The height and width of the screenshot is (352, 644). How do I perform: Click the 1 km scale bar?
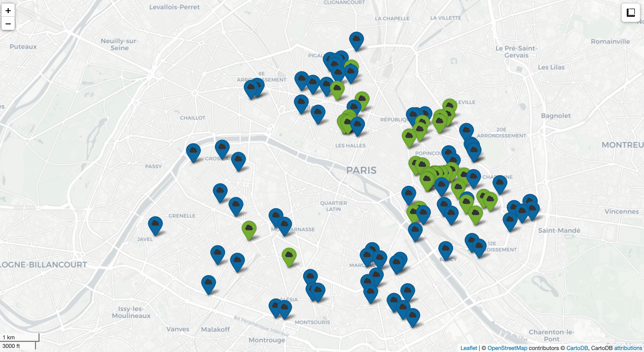(x=20, y=337)
